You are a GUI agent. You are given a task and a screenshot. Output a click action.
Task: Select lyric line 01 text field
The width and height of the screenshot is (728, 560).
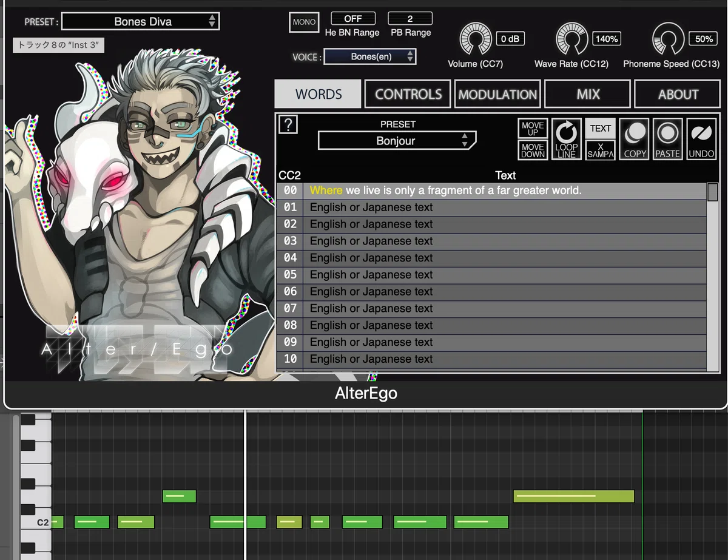click(x=506, y=207)
